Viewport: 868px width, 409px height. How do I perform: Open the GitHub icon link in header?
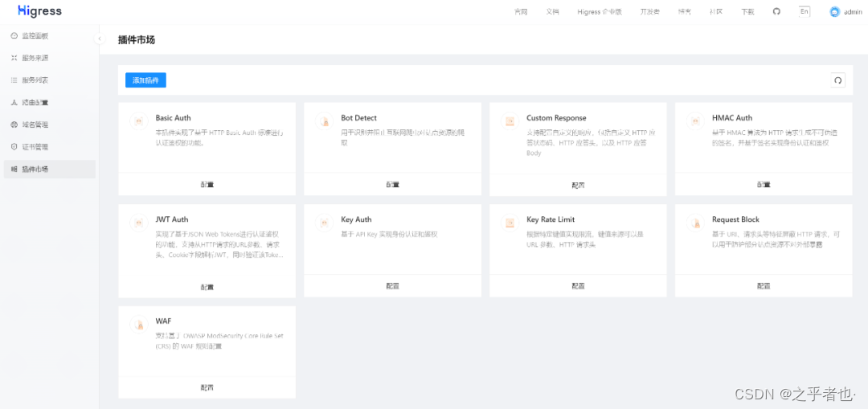coord(776,11)
